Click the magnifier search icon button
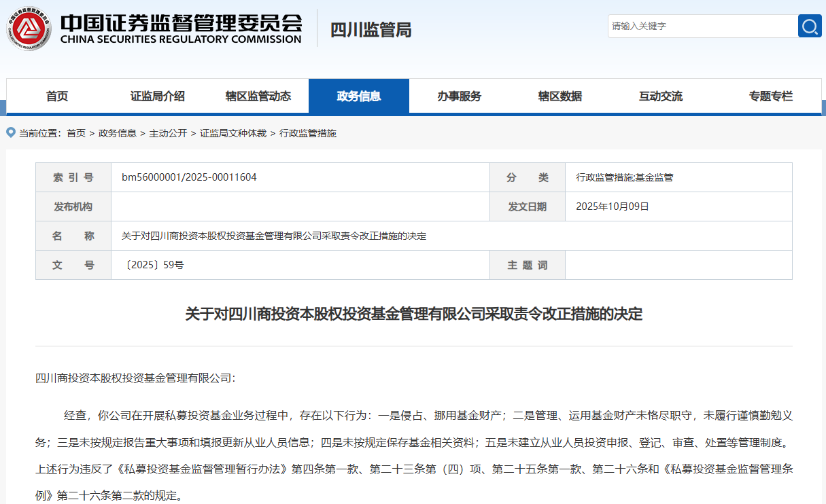Viewport: 826px width, 504px height. 809,26
